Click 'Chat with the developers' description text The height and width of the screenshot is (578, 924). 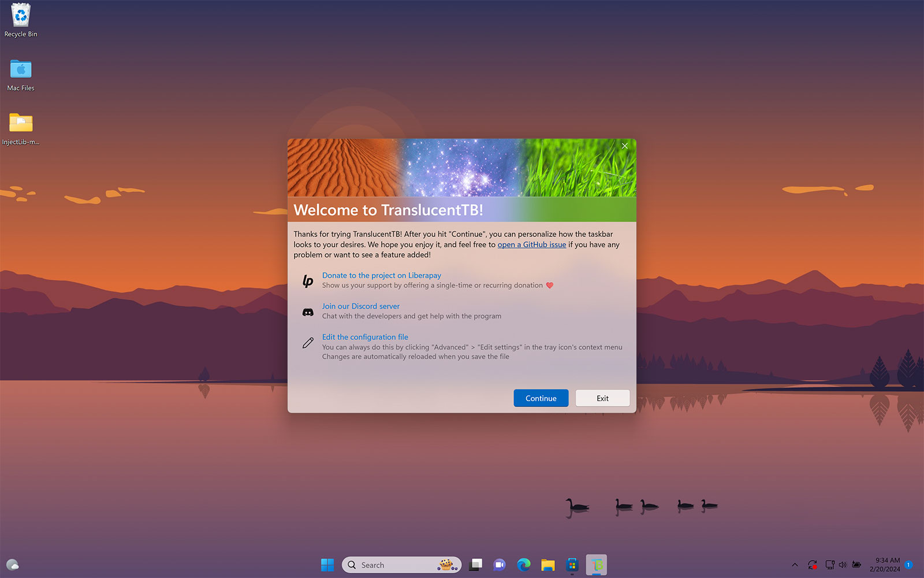[x=412, y=316]
